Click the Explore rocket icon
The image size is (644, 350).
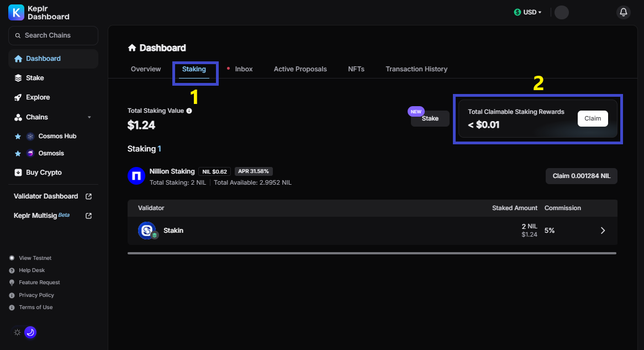click(18, 97)
